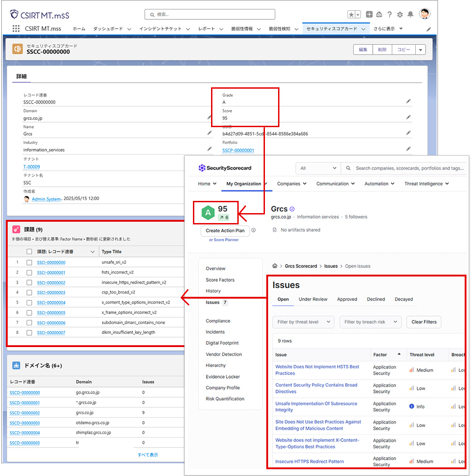Expand the インシデントチケット nav chevron
Screen dimensions: 471x476
188,29
